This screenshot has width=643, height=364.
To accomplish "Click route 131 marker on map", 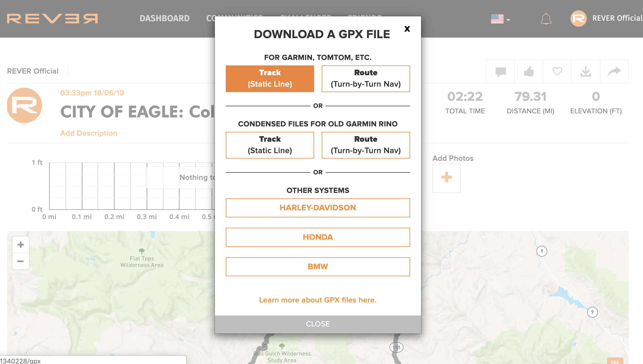I will click(x=396, y=347).
